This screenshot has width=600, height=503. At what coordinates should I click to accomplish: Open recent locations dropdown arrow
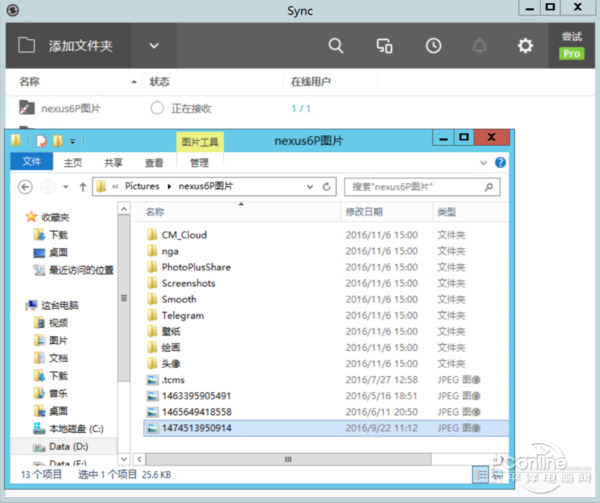click(x=66, y=187)
